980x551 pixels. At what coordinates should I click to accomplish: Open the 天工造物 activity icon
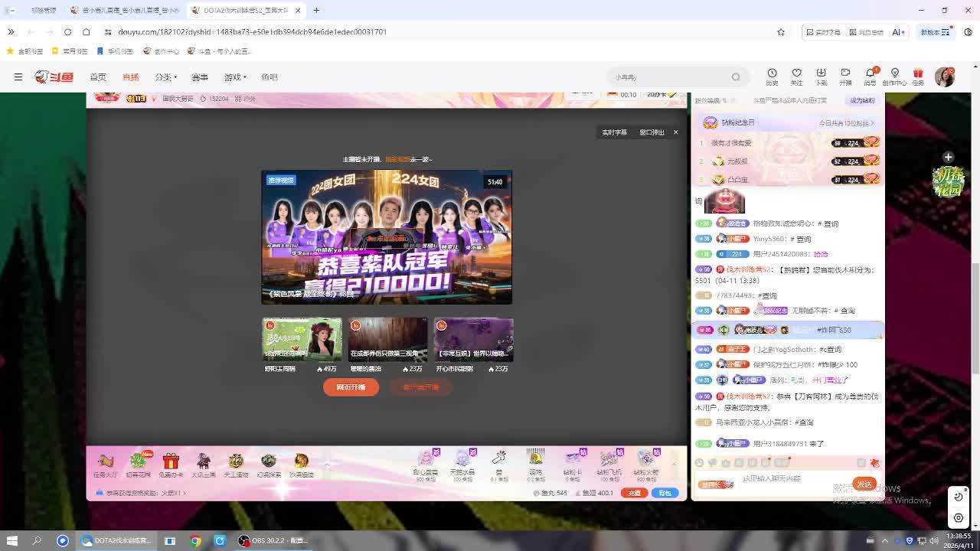(236, 465)
